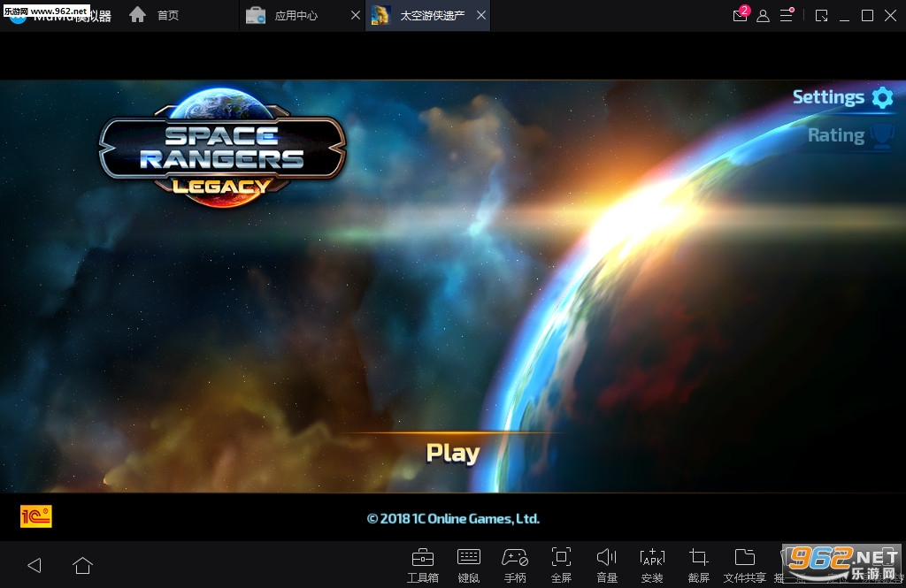906x588 pixels.
Task: Click the Space Rangers Legacy logo
Action: pos(222,148)
